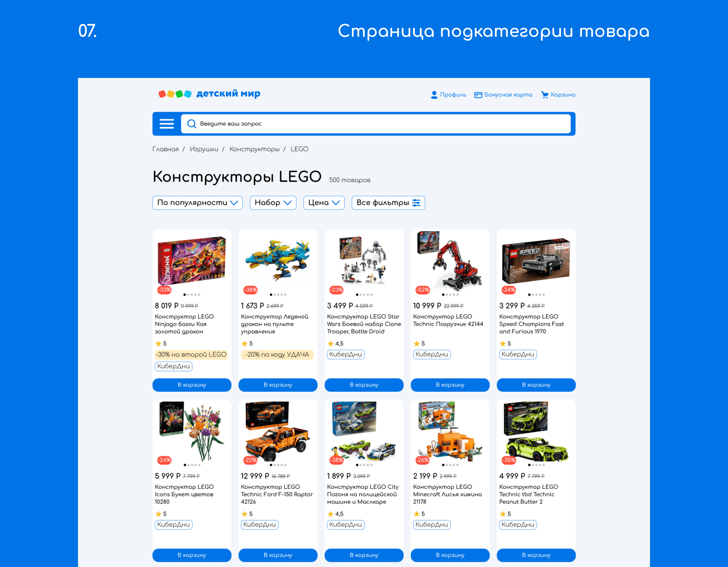This screenshot has height=567, width=728.
Task: Click the search query input field
Action: [x=376, y=124]
